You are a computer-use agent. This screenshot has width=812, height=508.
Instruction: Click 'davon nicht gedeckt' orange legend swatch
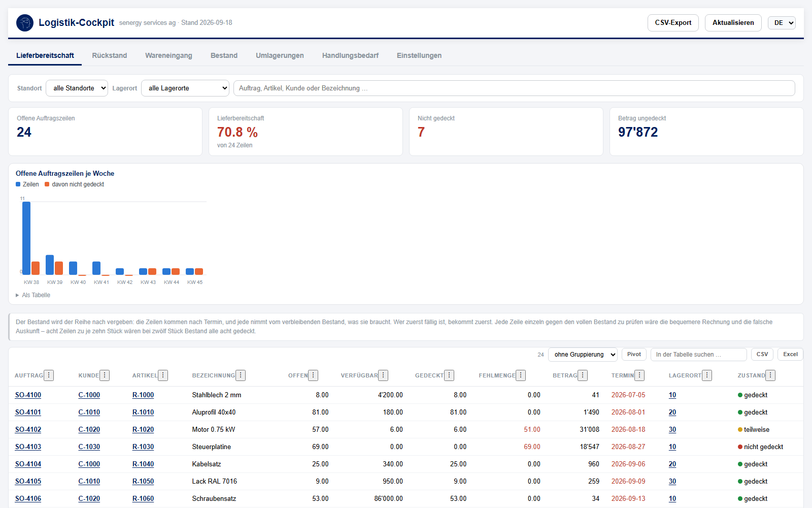point(47,184)
